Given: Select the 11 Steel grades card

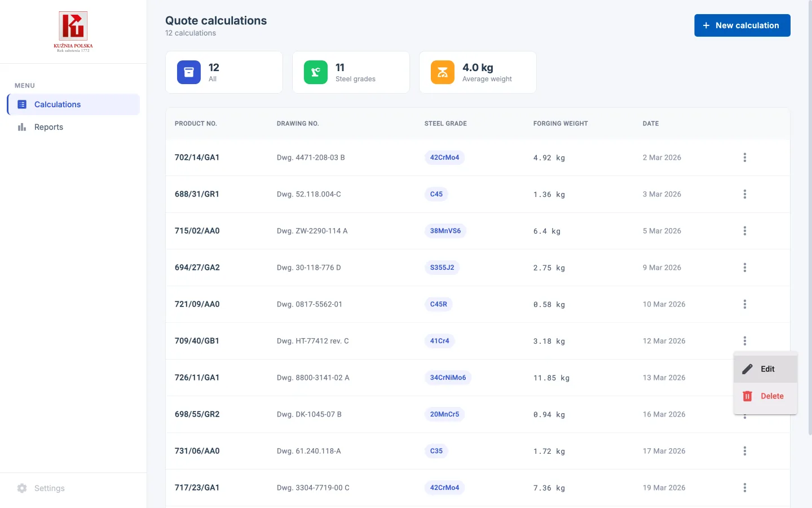Looking at the screenshot, I should (x=351, y=72).
